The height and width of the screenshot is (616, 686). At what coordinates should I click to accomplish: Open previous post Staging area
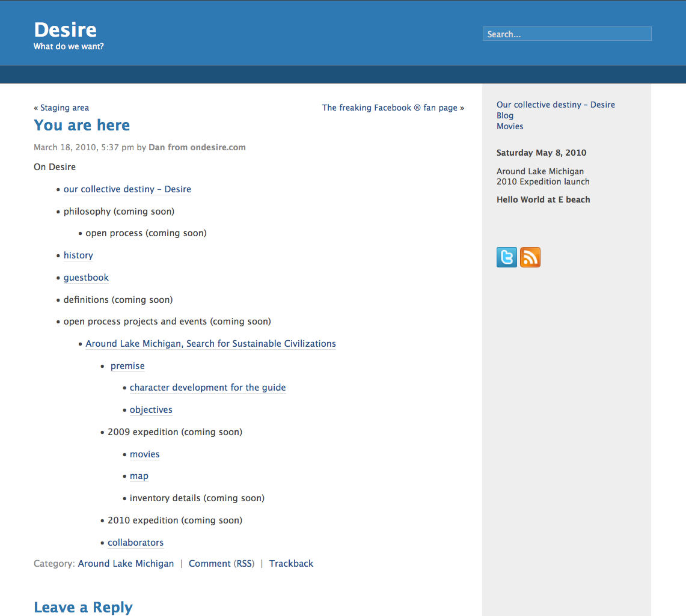pyautogui.click(x=64, y=108)
